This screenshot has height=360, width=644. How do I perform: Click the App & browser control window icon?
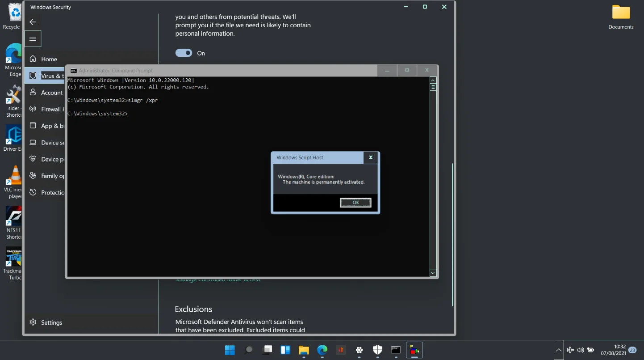[x=33, y=126]
